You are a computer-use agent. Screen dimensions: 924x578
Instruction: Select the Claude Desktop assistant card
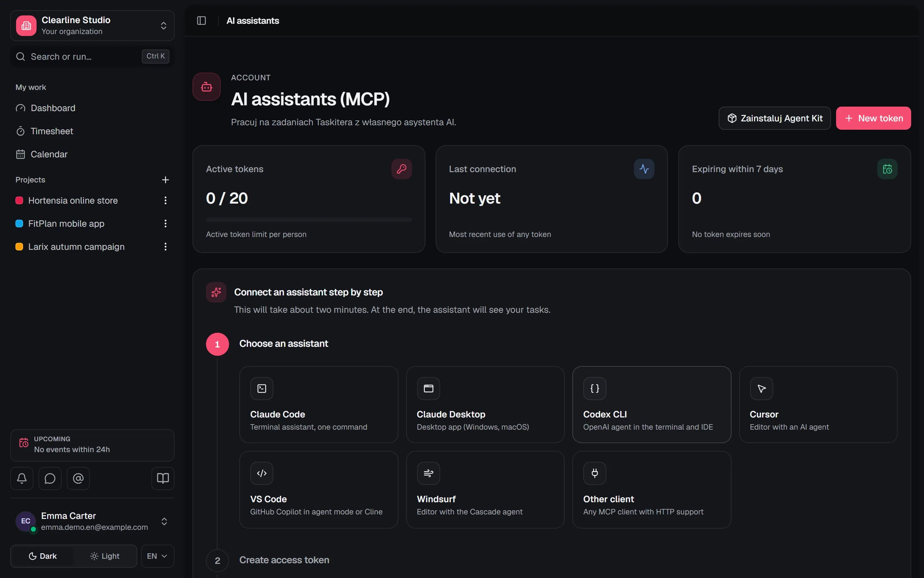[485, 405]
